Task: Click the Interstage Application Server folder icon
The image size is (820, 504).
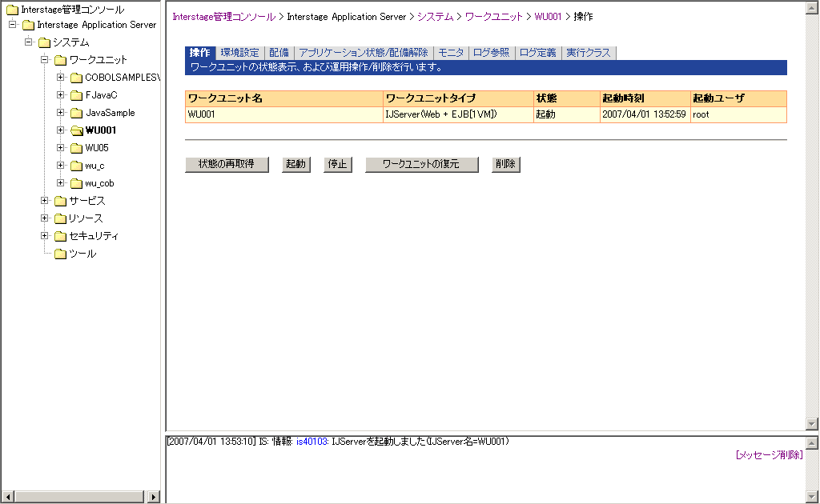Action: [x=28, y=25]
